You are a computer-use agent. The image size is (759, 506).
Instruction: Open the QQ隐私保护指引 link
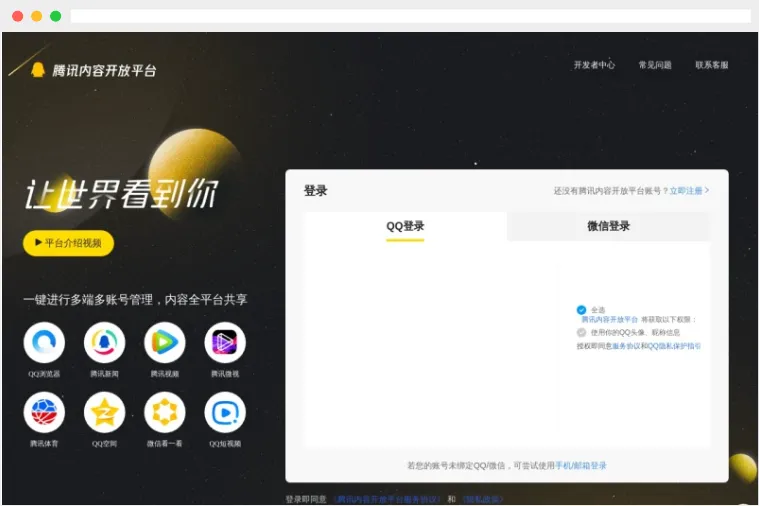674,346
